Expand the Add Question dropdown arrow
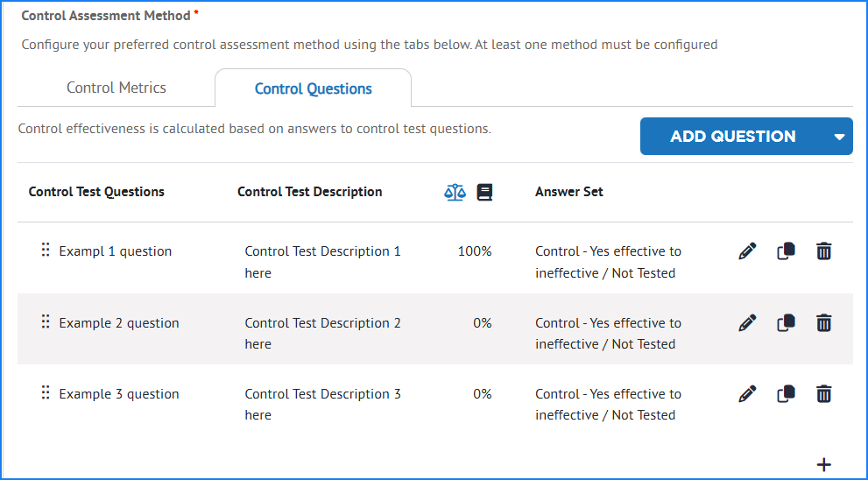Screen dimensions: 868x480 [839, 137]
